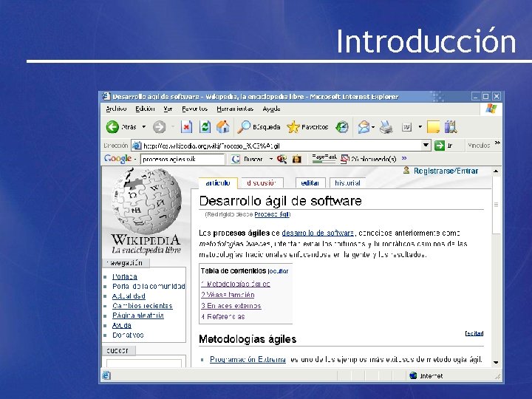Jump to 4 Referencias section
Screen dimensions: 532x399
(223, 316)
